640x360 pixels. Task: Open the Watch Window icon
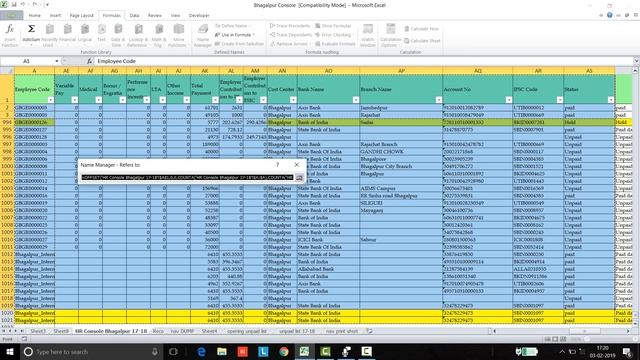(x=368, y=29)
